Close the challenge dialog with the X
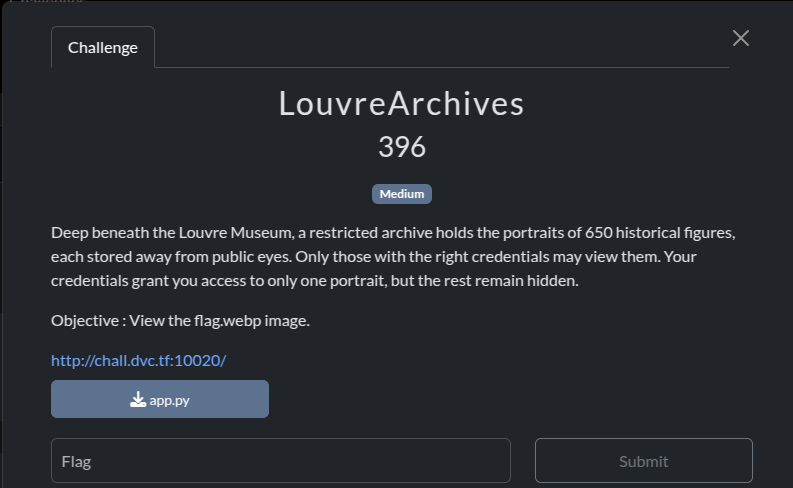 point(740,38)
